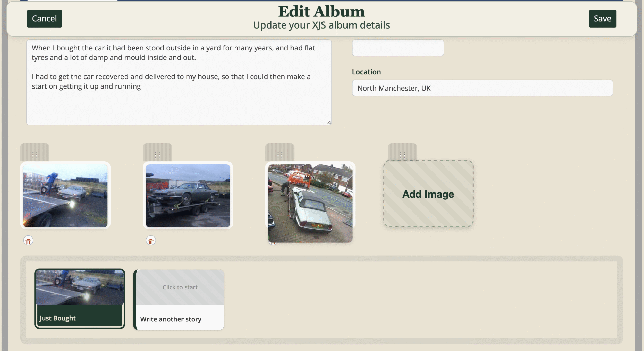Select photo of Jaguar on trailer
This screenshot has width=644, height=351.
[x=188, y=196]
